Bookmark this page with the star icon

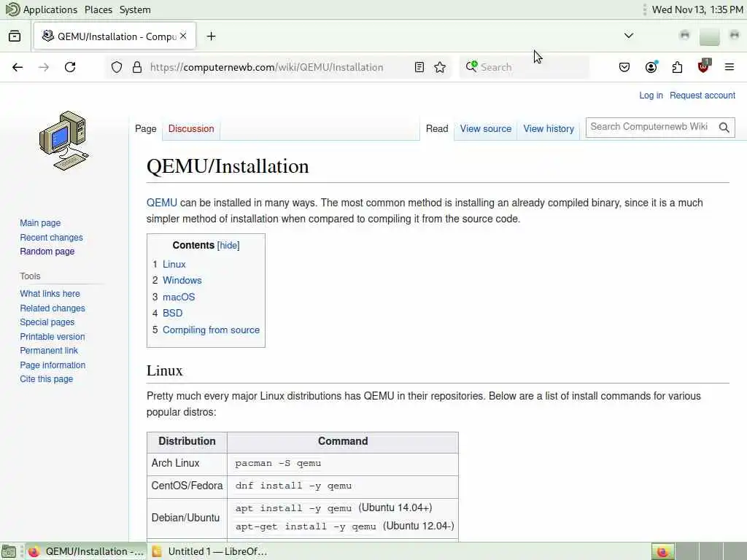pyautogui.click(x=440, y=67)
